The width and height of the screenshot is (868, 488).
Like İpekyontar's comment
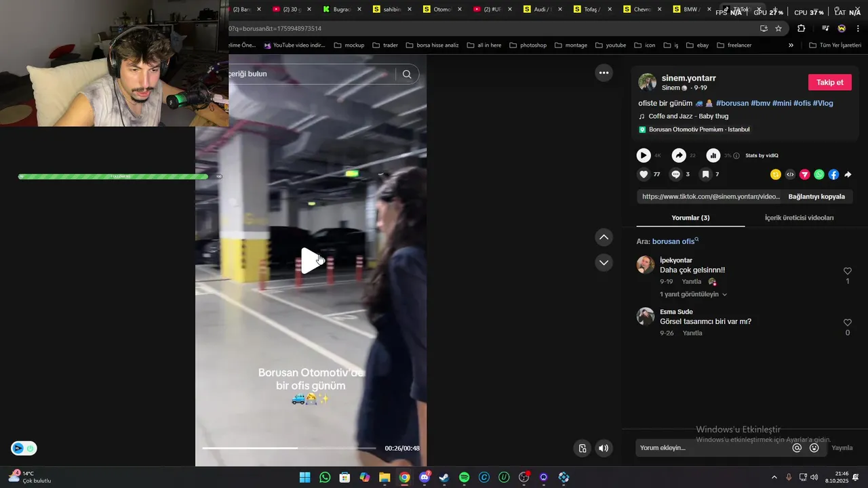[847, 271]
